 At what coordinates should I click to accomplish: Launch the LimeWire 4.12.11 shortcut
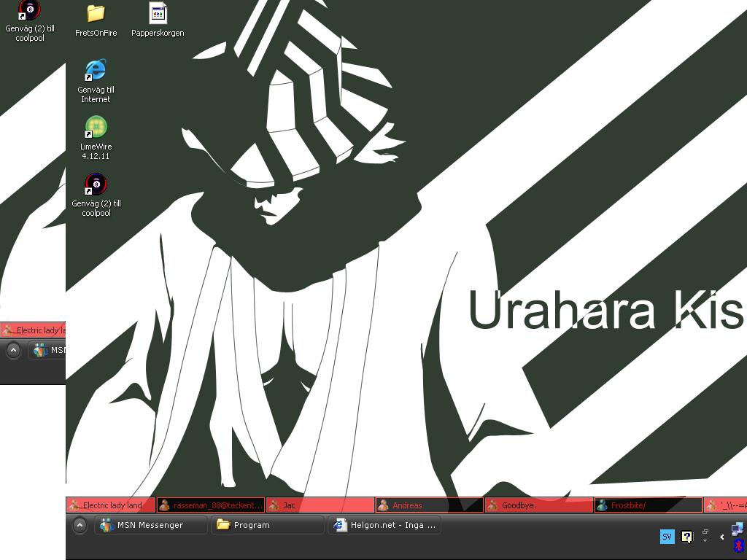pos(96,138)
